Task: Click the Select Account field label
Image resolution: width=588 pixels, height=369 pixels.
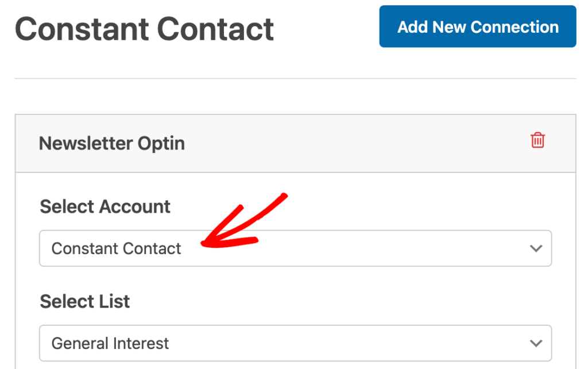Action: 105,206
